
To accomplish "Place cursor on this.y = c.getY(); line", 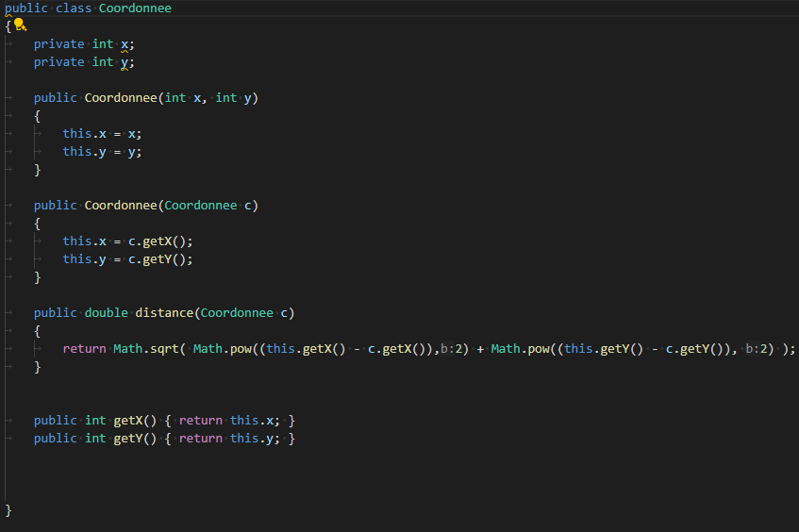I will tap(127, 258).
